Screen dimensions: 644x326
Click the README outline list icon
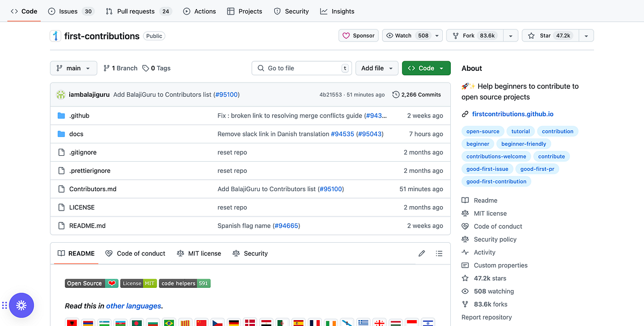(x=439, y=253)
